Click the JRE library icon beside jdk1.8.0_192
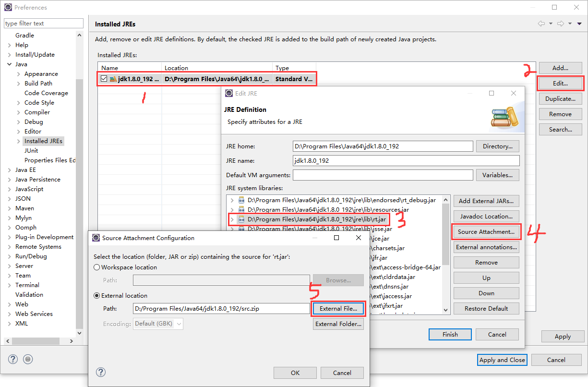Screen dimensions: 588x387 point(113,79)
